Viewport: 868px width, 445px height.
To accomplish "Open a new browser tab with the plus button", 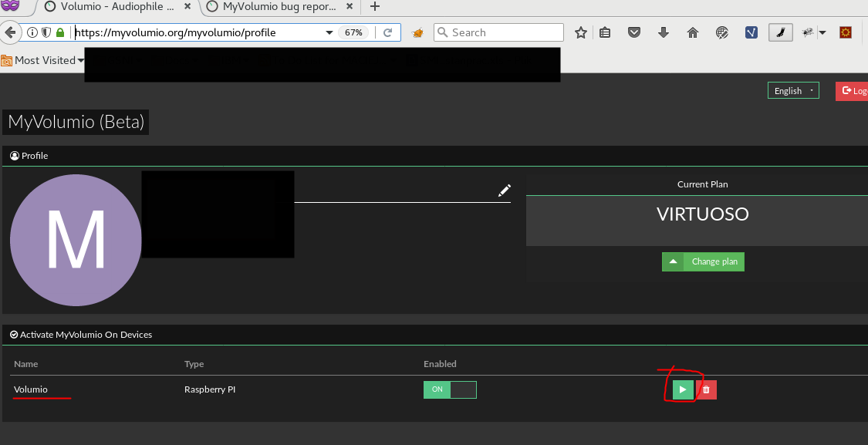I will pyautogui.click(x=375, y=7).
